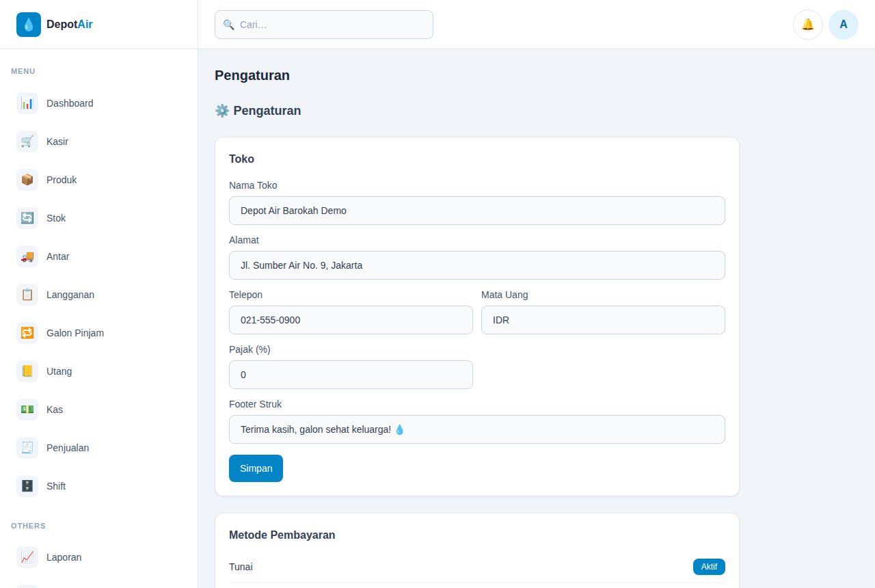Click the Simpan button
Screen dimensions: 875x588
(x=256, y=468)
